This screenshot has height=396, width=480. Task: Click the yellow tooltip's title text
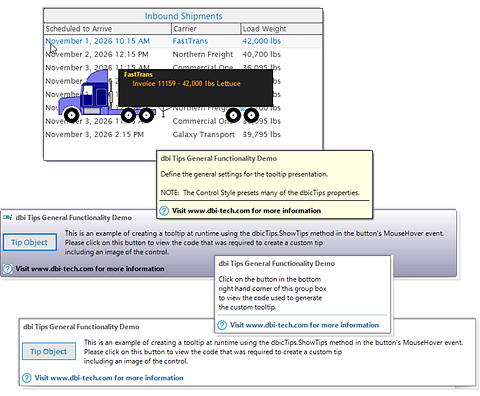click(x=219, y=159)
